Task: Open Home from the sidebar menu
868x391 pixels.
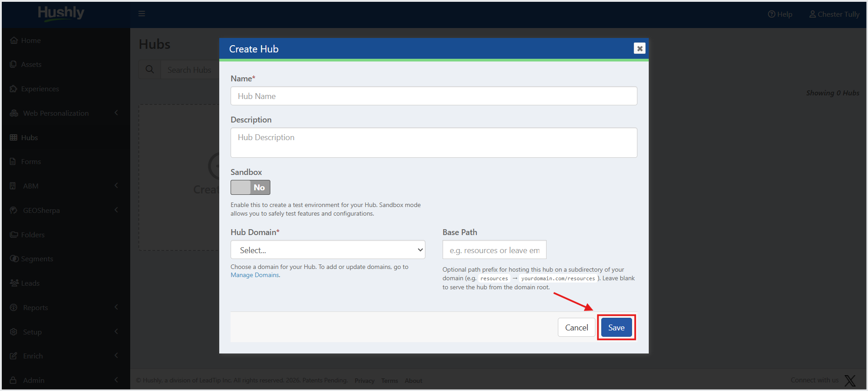Action: pyautogui.click(x=31, y=40)
